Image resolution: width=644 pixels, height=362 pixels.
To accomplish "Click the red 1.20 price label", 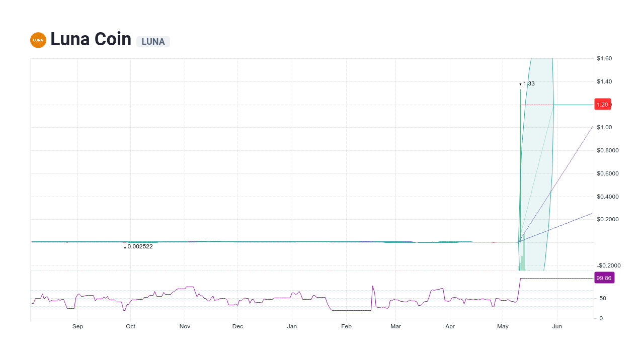I will click(x=603, y=105).
